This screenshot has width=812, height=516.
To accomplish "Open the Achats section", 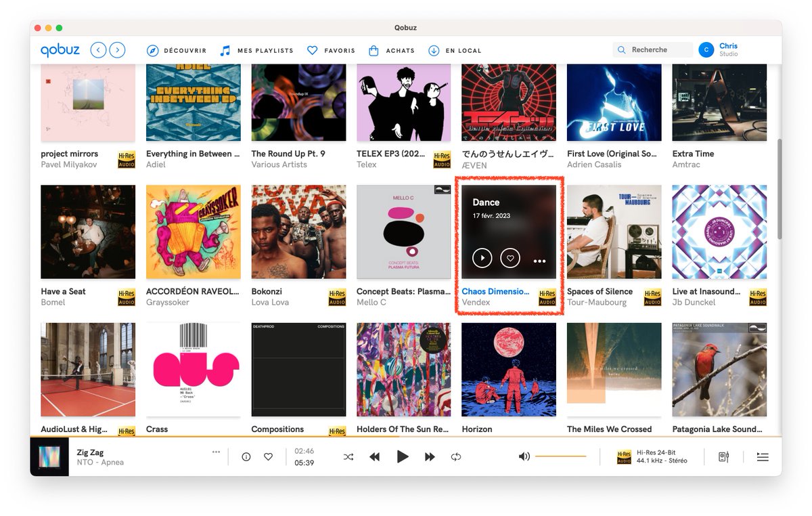I will coord(391,51).
